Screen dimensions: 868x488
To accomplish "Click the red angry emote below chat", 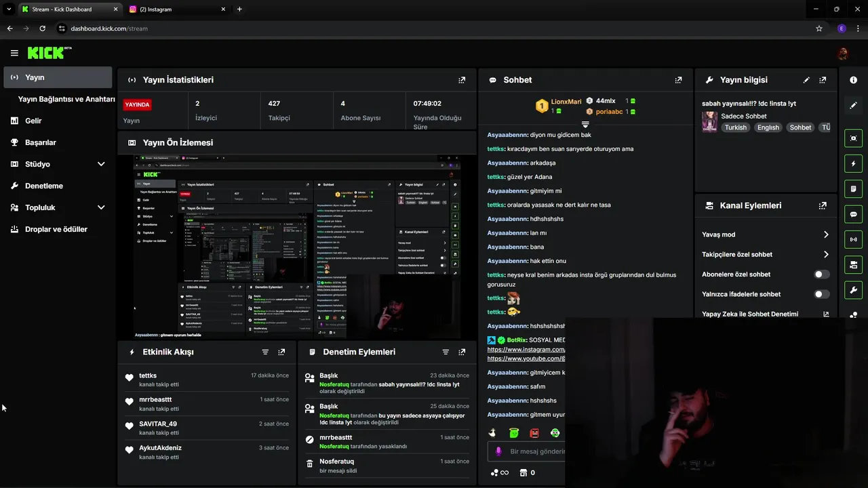I will pyautogui.click(x=534, y=432).
